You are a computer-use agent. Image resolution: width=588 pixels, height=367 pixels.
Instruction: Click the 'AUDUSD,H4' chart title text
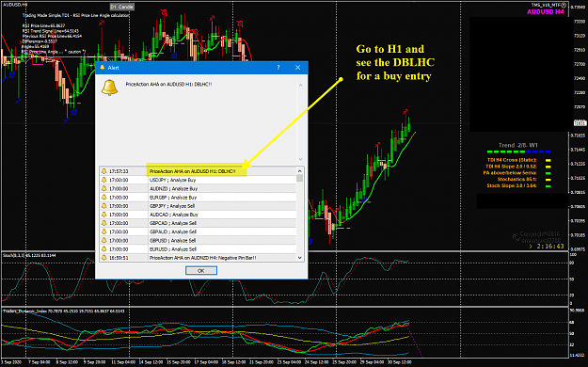[x=14, y=4]
